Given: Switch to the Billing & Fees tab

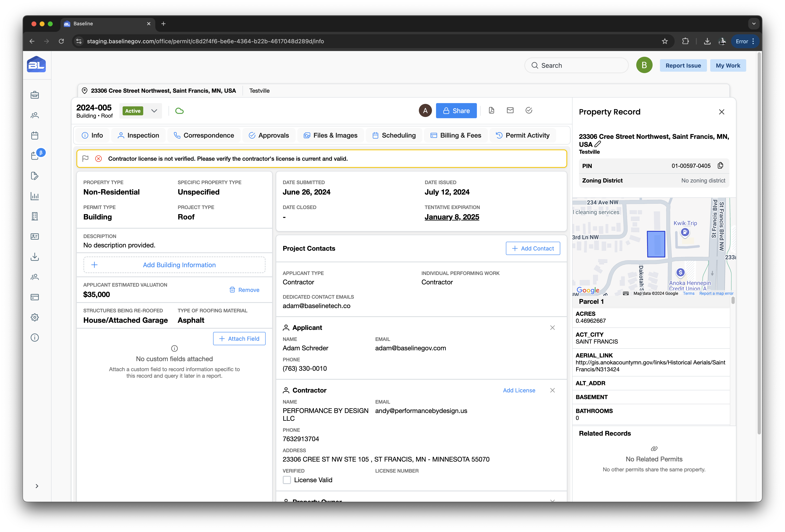Looking at the screenshot, I should (x=456, y=135).
